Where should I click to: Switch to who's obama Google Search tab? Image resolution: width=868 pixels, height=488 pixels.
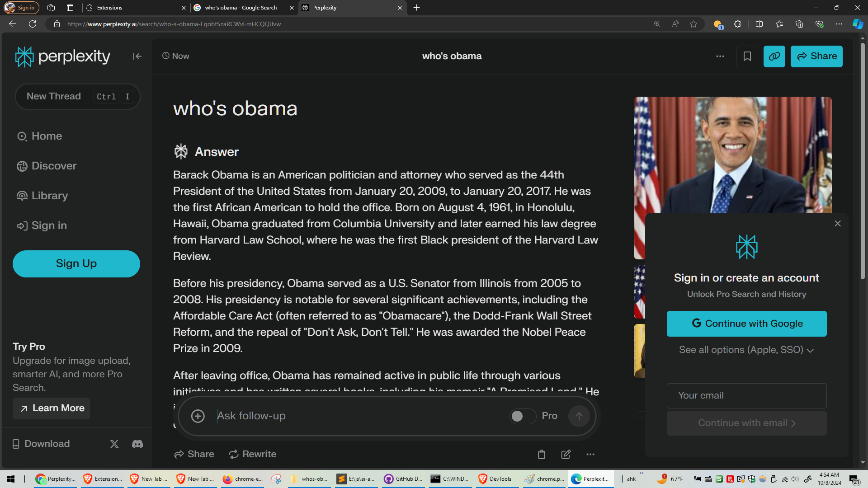[x=241, y=8]
